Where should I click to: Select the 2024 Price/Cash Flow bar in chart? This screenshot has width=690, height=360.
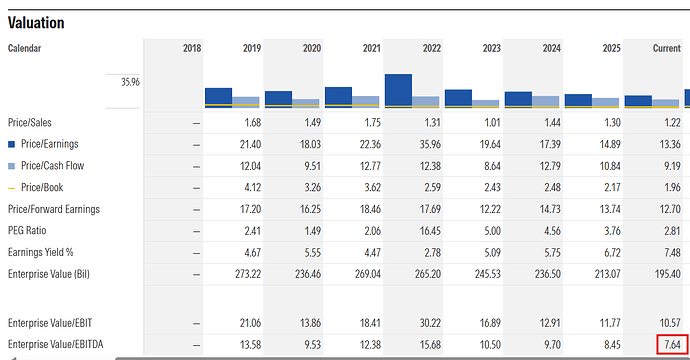(x=545, y=101)
